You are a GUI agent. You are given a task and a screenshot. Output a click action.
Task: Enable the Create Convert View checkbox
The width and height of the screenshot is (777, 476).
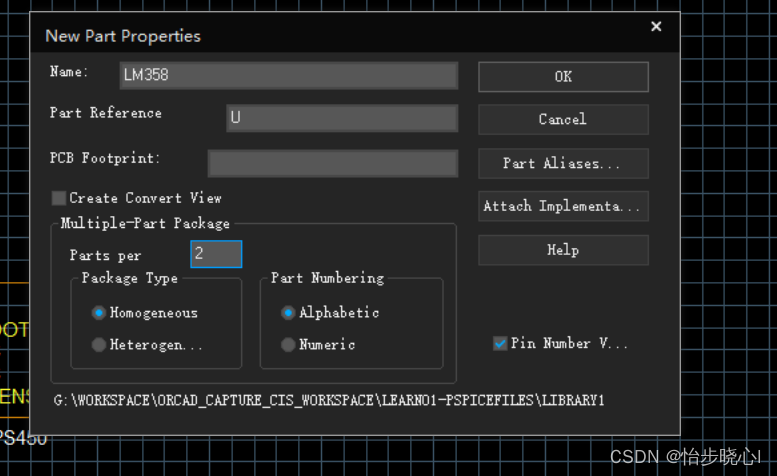[x=59, y=198]
